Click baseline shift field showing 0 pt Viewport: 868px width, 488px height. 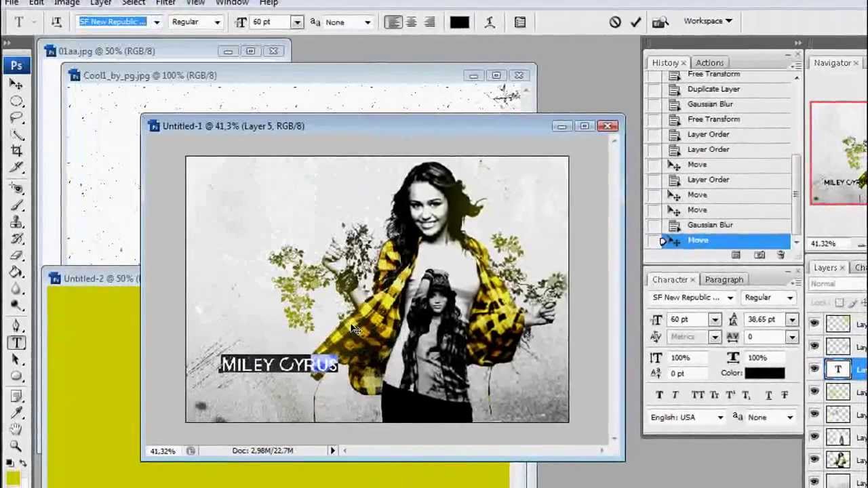click(688, 373)
